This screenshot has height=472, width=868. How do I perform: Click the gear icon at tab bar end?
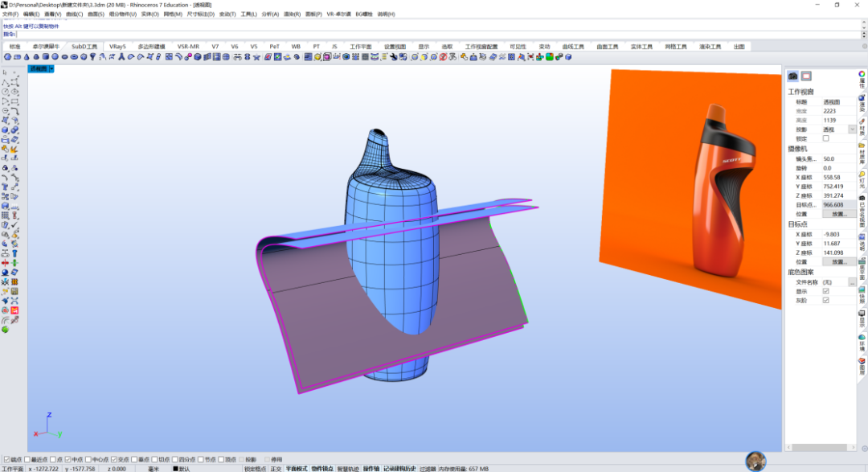864,47
